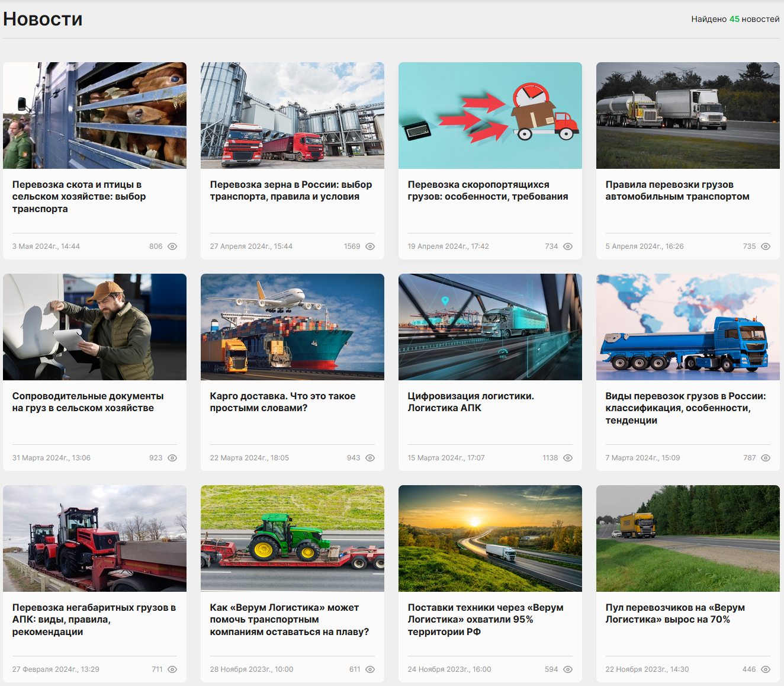784x686 pixels.
Task: Click the date '19 Апреля 2024г., 17:42'
Action: click(x=448, y=246)
